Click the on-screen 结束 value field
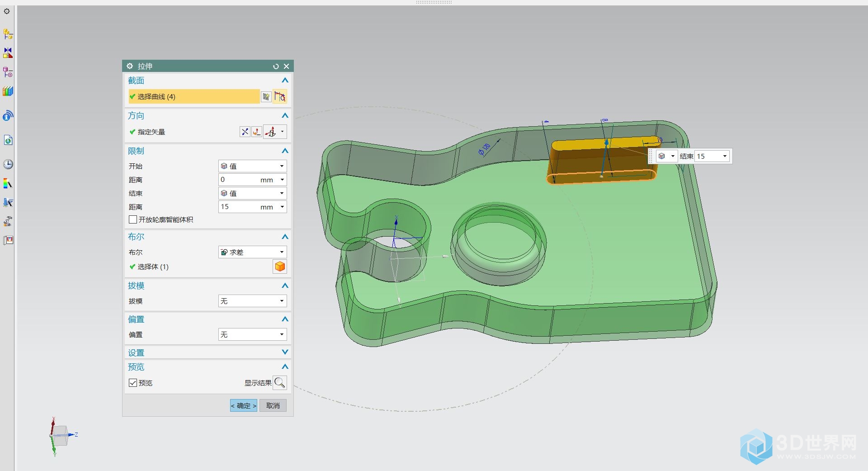The image size is (868, 471). click(708, 156)
